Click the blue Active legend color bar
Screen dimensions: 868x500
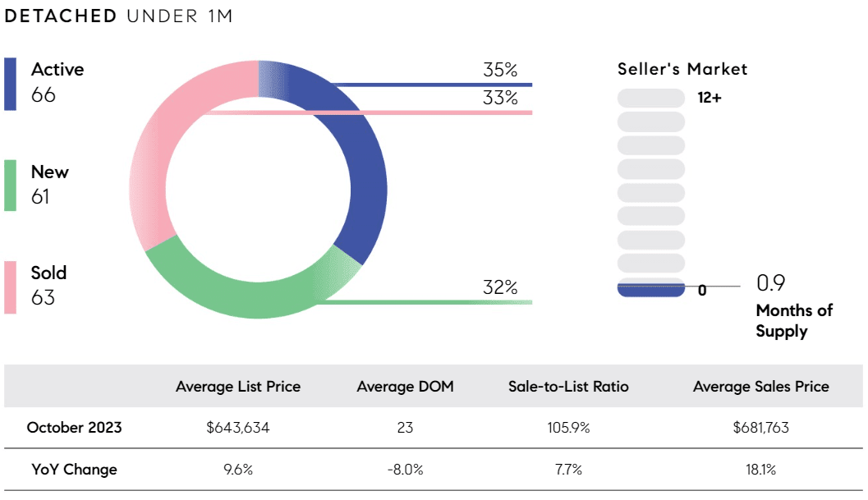click(x=10, y=85)
